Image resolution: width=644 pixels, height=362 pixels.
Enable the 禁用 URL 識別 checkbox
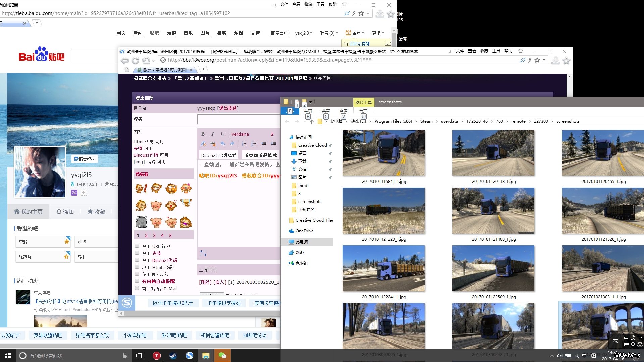(x=137, y=246)
